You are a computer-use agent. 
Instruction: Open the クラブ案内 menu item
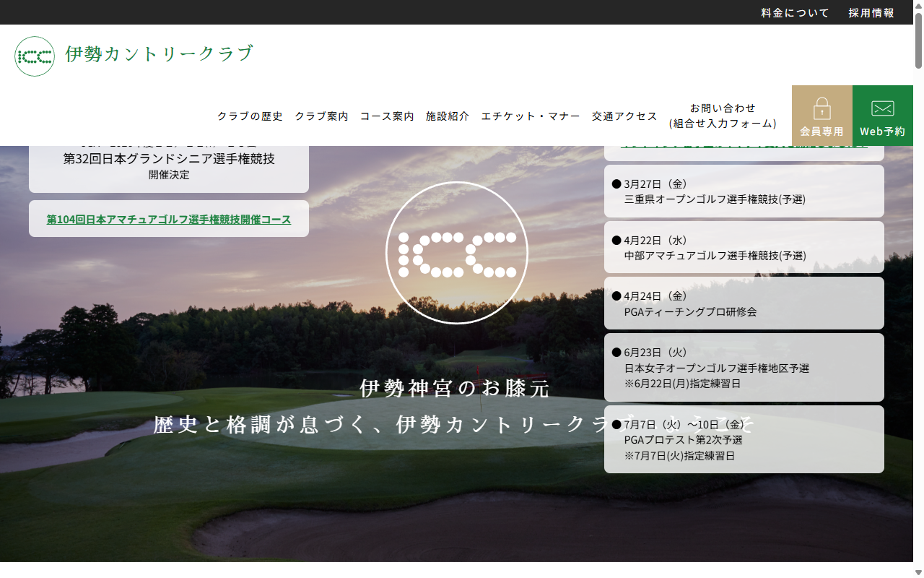point(321,116)
